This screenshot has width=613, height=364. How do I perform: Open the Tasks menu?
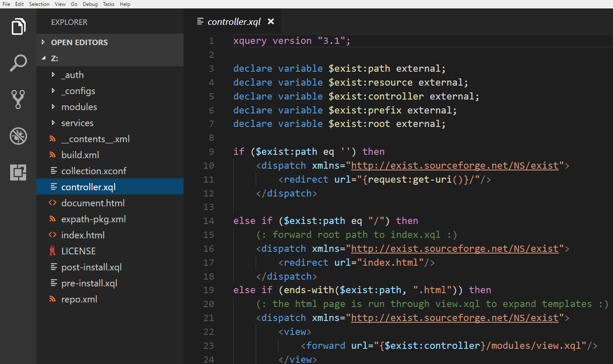108,4
